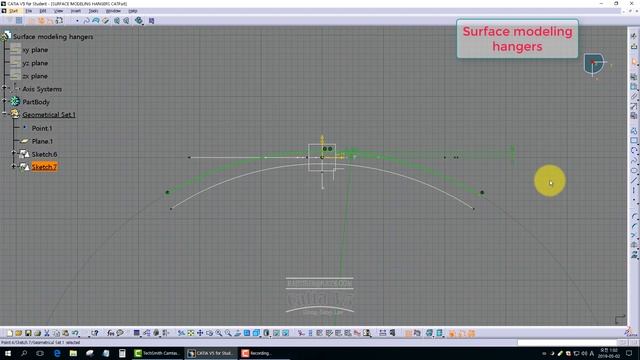
Task: Select the xy plane in the tree
Action: coord(35,50)
